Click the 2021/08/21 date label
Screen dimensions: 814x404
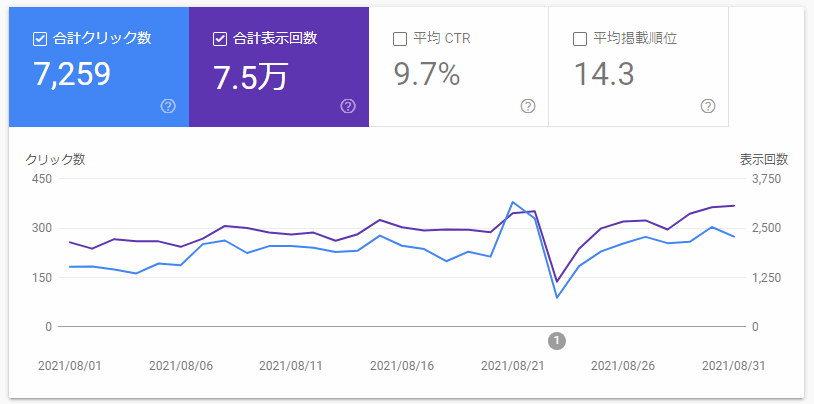tap(513, 366)
